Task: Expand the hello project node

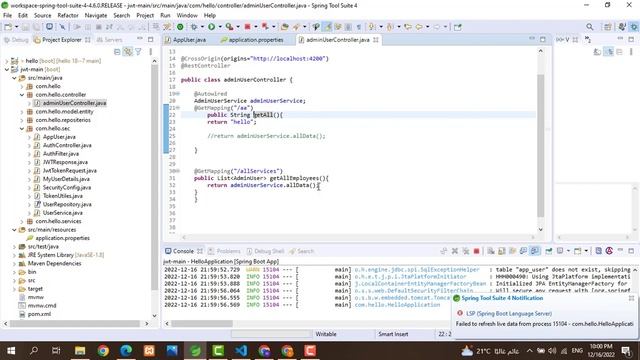Action: pyautogui.click(x=7, y=61)
